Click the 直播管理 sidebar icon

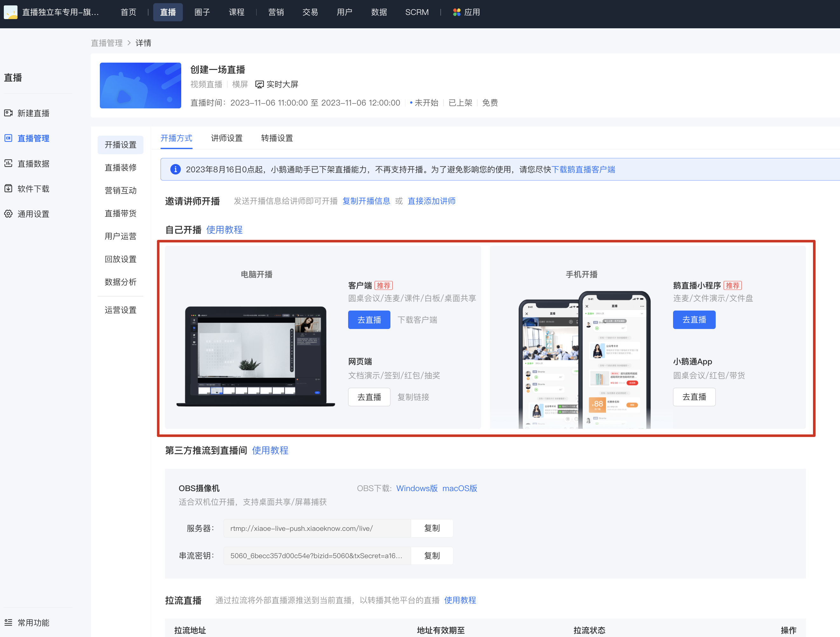point(8,138)
